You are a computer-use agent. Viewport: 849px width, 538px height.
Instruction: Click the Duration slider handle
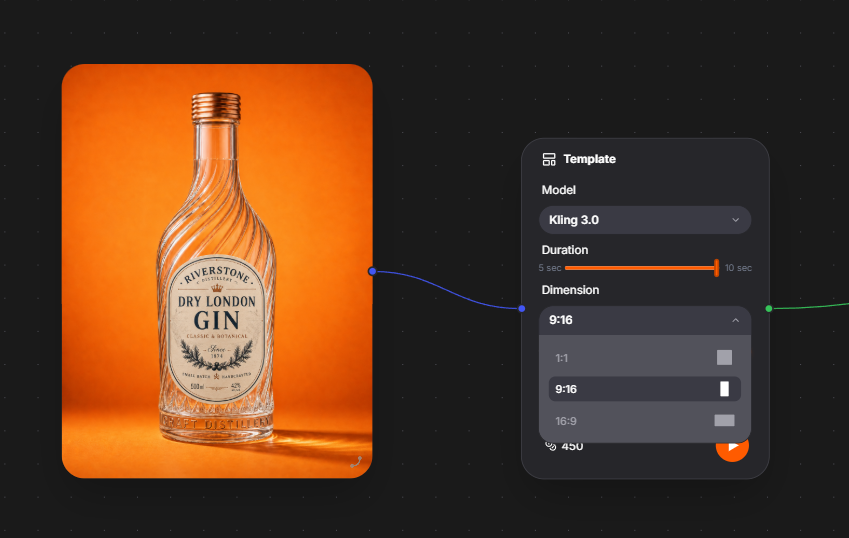tap(716, 268)
